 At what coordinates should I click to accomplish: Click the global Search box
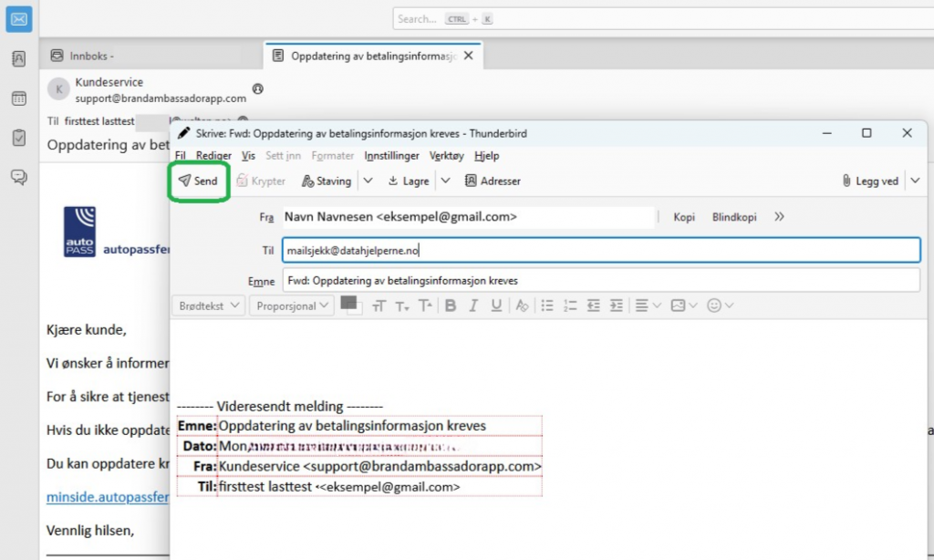pos(663,19)
